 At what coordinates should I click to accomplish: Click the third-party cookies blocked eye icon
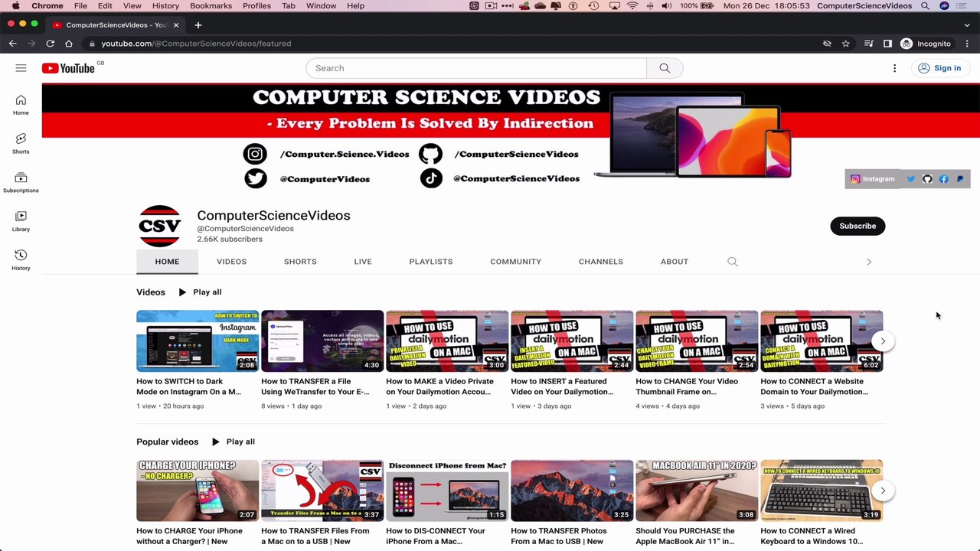tap(827, 44)
